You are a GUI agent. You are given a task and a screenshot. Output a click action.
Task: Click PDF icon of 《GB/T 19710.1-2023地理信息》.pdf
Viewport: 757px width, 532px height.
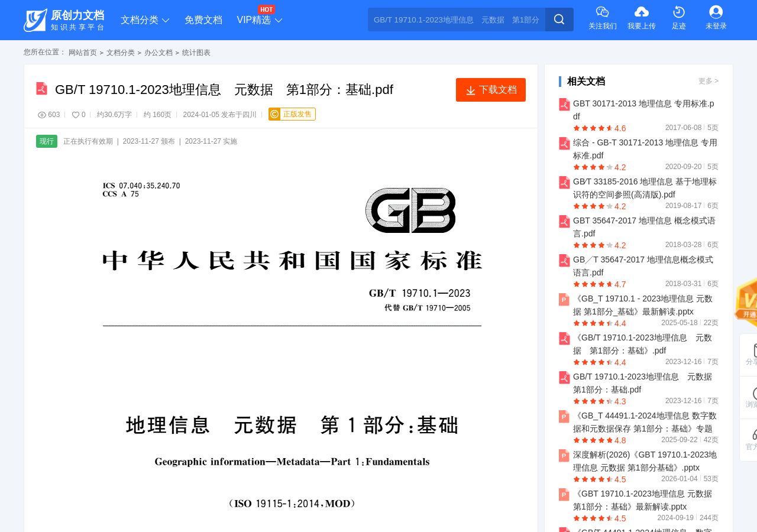pos(565,339)
